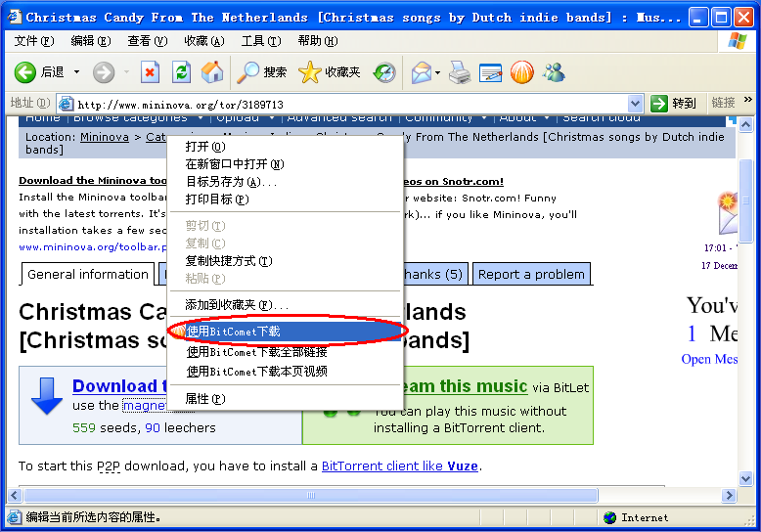Expand the Mail button dropdown arrow

(x=437, y=72)
